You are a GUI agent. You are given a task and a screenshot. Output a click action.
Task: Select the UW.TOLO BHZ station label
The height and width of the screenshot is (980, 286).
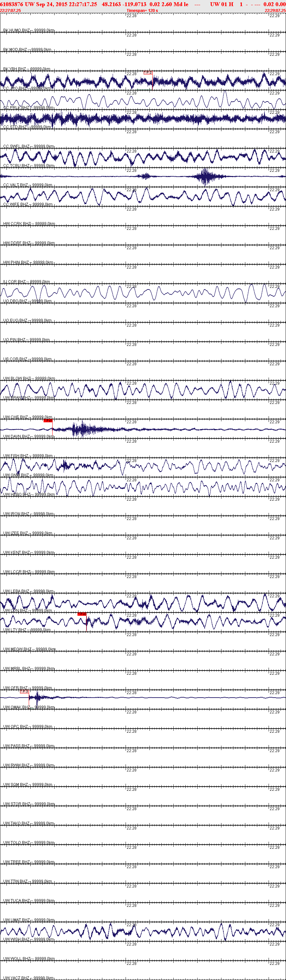tap(29, 843)
